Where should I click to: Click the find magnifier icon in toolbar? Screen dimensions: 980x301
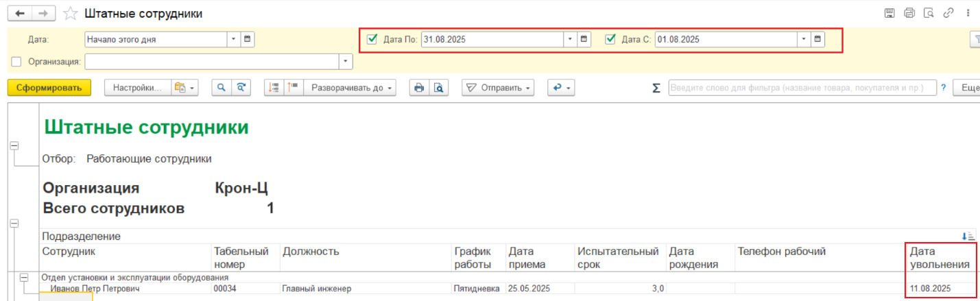tap(222, 88)
